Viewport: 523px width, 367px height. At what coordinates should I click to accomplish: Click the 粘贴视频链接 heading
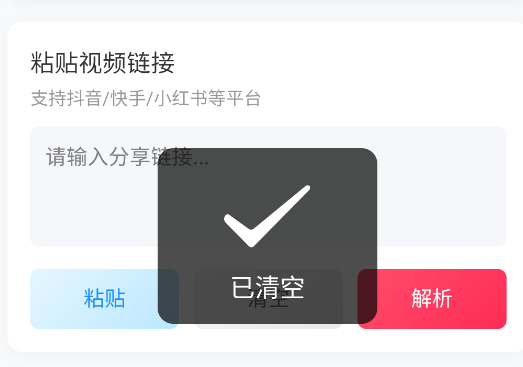(102, 63)
